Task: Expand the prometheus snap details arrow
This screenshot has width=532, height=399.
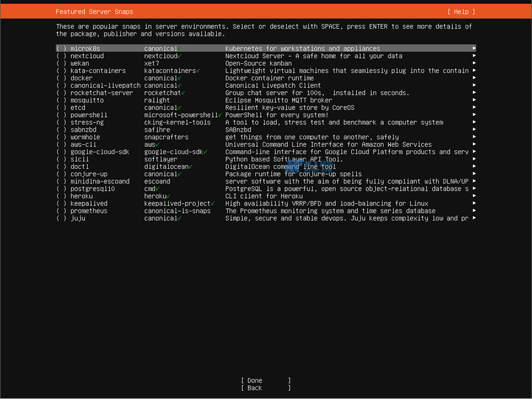Action: coord(473,211)
